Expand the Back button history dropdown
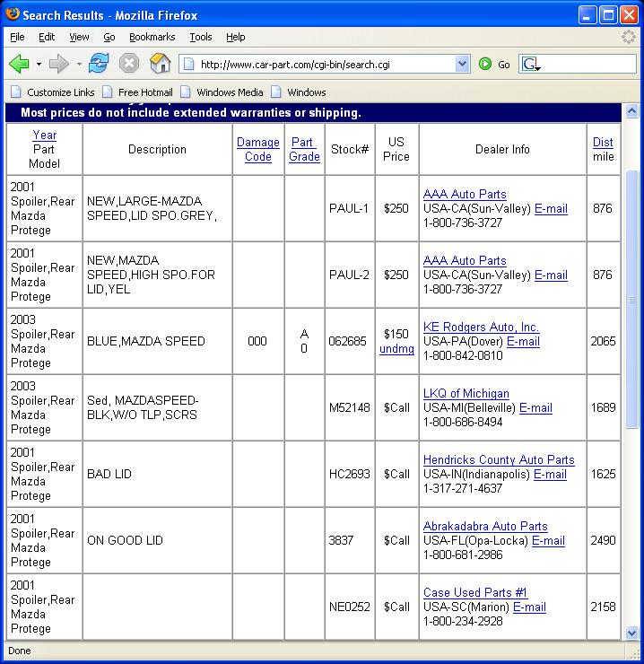The image size is (644, 664). (x=39, y=65)
